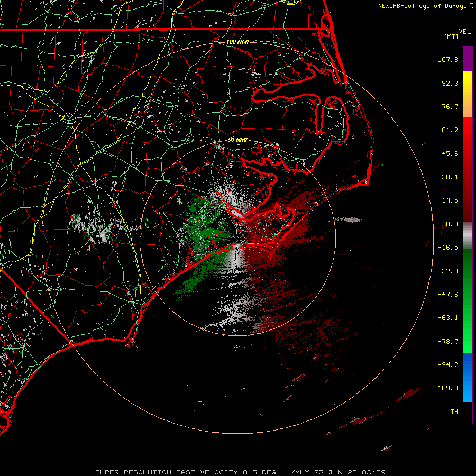Click the VEL legend title
476x476 pixels.
point(464,32)
